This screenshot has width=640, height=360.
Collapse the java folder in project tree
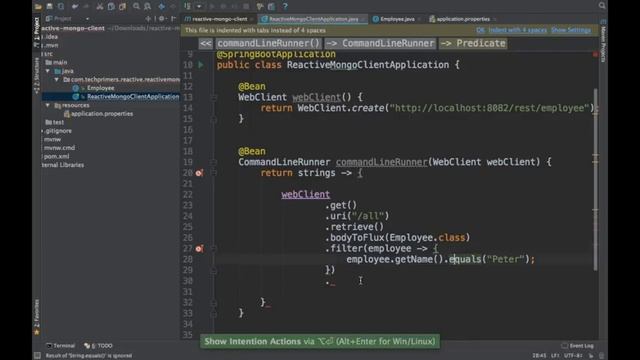[48, 71]
